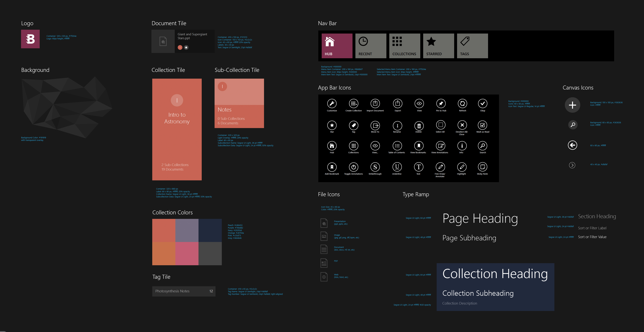
Task: Toggle the Mark as Read checkbox icon
Action: (482, 125)
